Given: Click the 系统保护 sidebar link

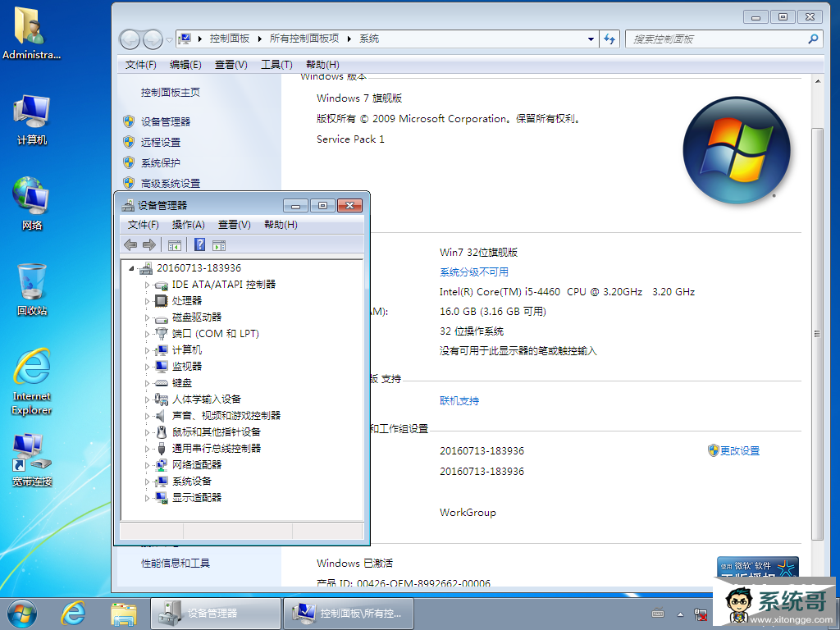Looking at the screenshot, I should tap(161, 163).
